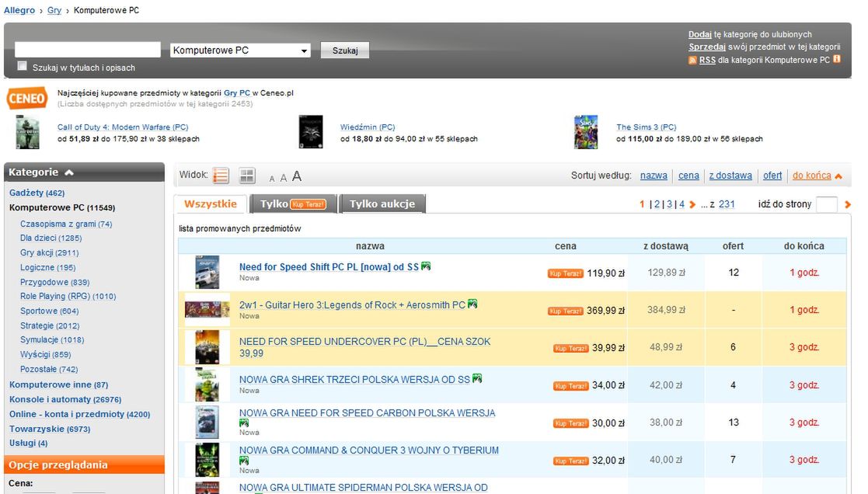868x494 pixels.
Task: Open Online - konta i przedmioty category
Action: [80, 414]
